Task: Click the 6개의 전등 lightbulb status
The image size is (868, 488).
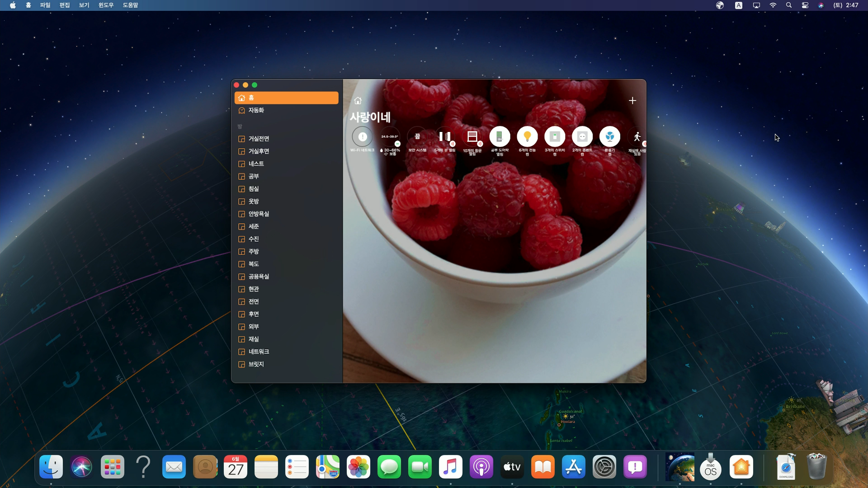Action: (x=527, y=136)
